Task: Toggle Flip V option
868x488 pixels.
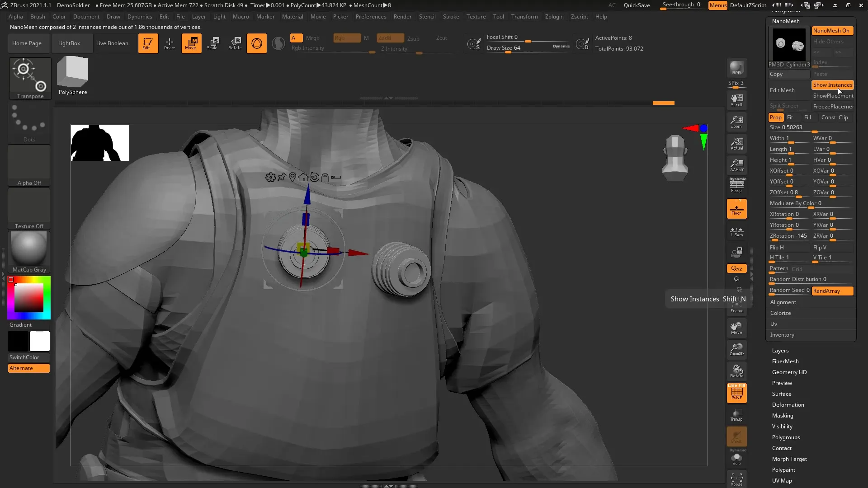Action: (832, 248)
